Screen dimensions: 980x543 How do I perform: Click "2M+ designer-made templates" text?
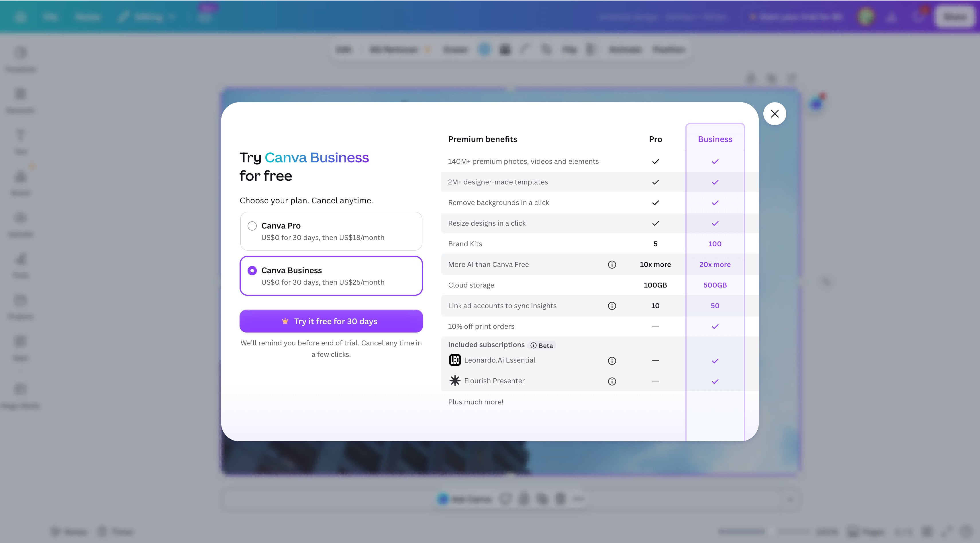tap(498, 182)
